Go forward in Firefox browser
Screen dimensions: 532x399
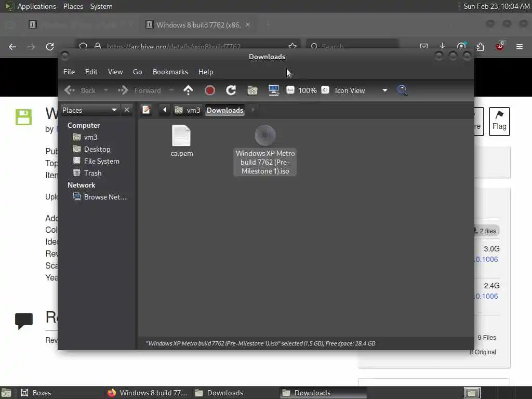(x=31, y=47)
